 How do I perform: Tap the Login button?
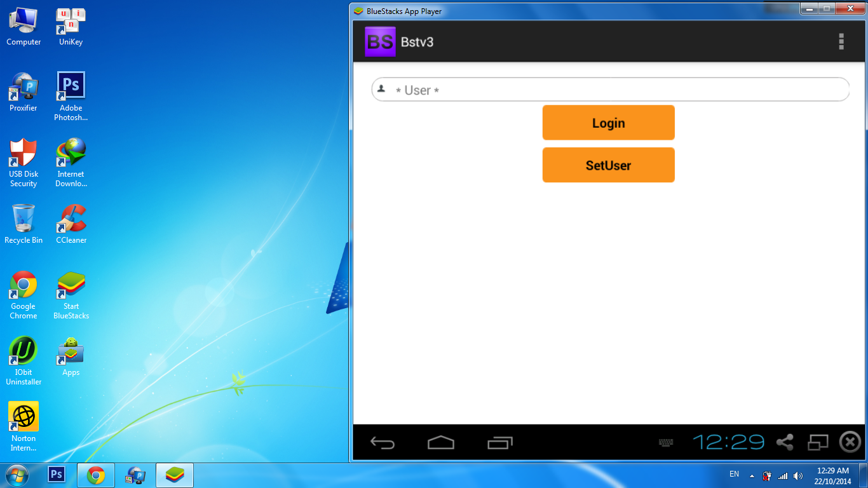[x=609, y=123]
